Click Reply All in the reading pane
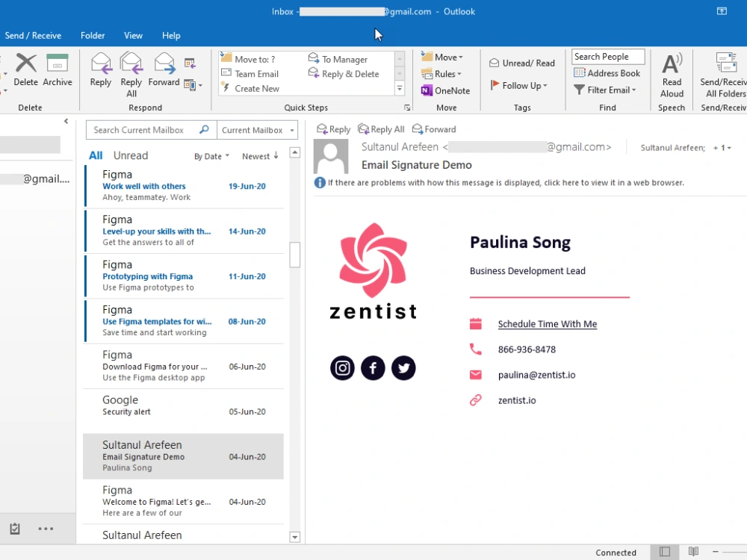This screenshot has width=747, height=560. click(x=381, y=129)
